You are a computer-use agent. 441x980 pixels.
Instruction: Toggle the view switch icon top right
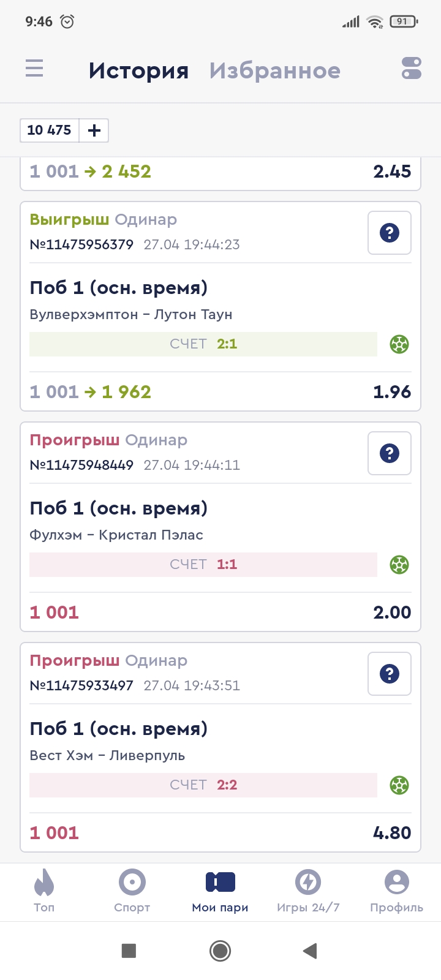click(x=412, y=68)
